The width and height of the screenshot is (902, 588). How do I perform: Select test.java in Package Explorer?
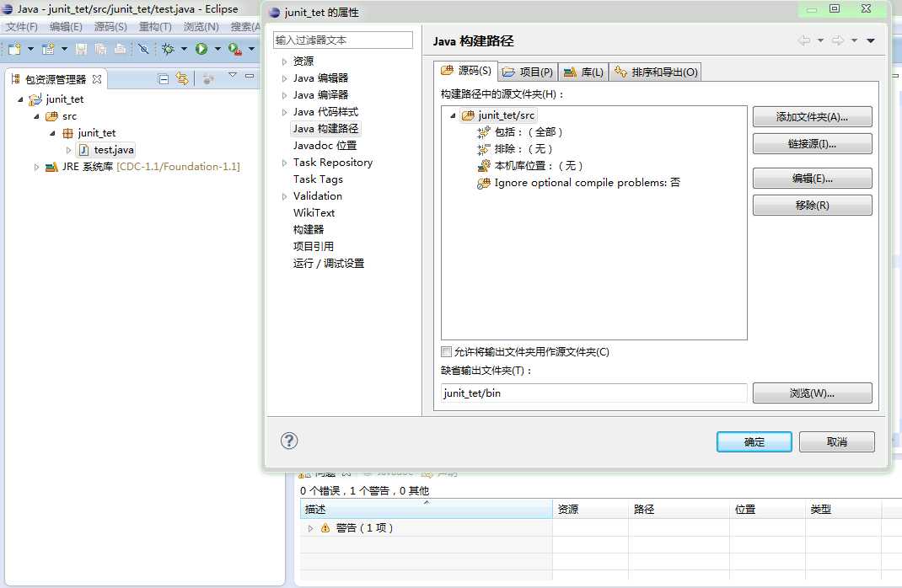tap(113, 150)
